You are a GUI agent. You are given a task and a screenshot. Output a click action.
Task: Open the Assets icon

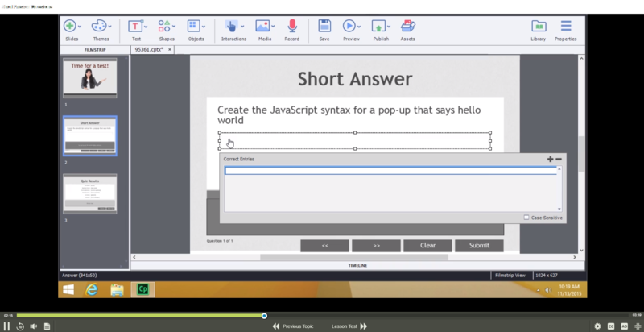tap(408, 26)
